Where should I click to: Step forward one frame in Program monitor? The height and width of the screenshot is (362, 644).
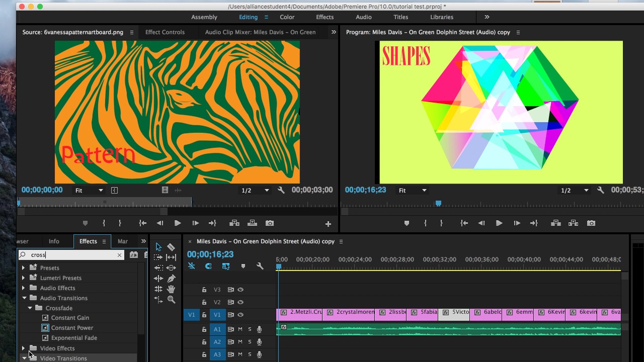pyautogui.click(x=517, y=223)
